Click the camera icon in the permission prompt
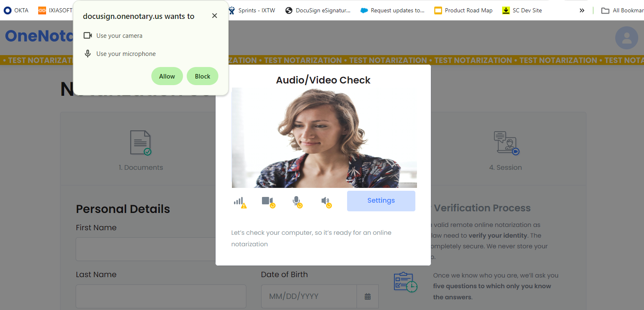 [x=88, y=35]
